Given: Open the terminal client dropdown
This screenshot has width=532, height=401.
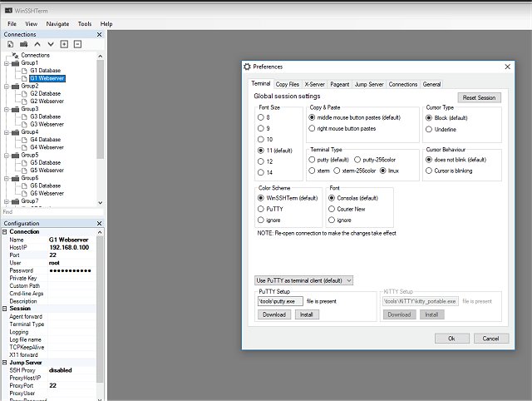Looking at the screenshot, I should pos(303,280).
